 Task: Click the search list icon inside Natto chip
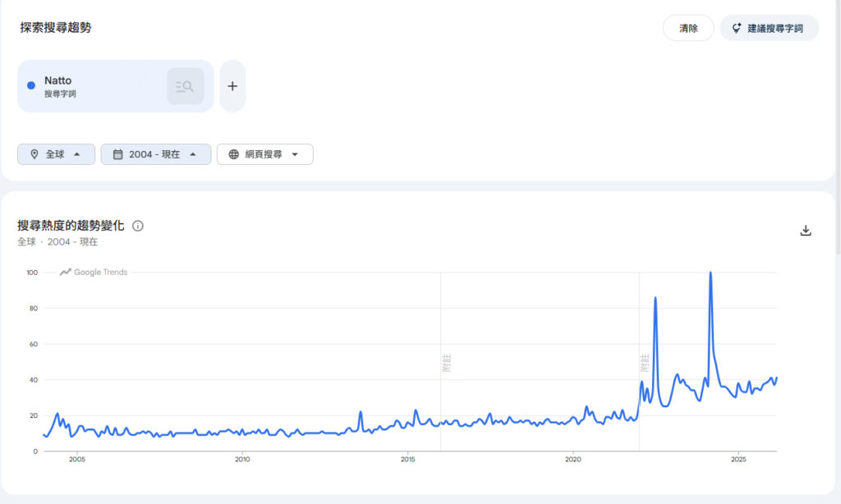(185, 86)
